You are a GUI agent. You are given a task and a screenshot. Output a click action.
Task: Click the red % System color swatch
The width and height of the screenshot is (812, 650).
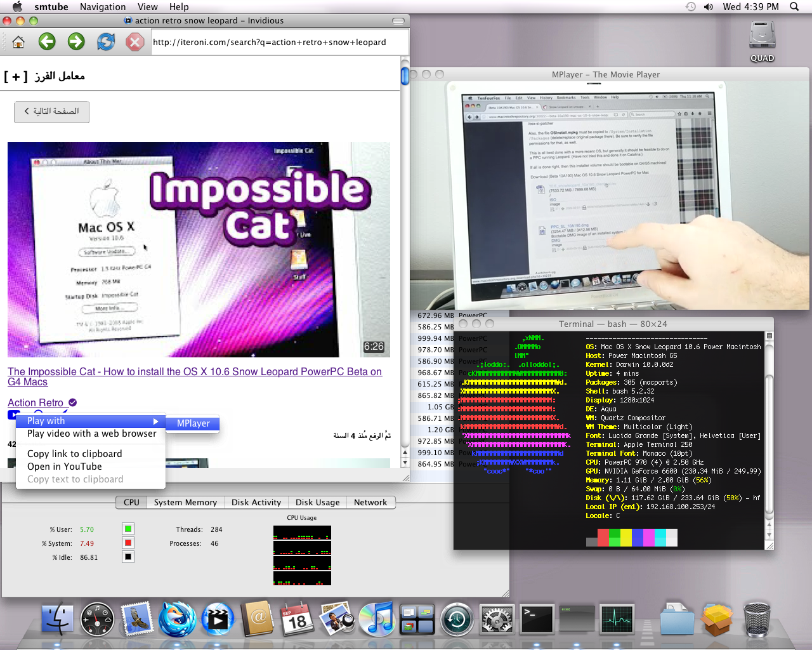128,543
